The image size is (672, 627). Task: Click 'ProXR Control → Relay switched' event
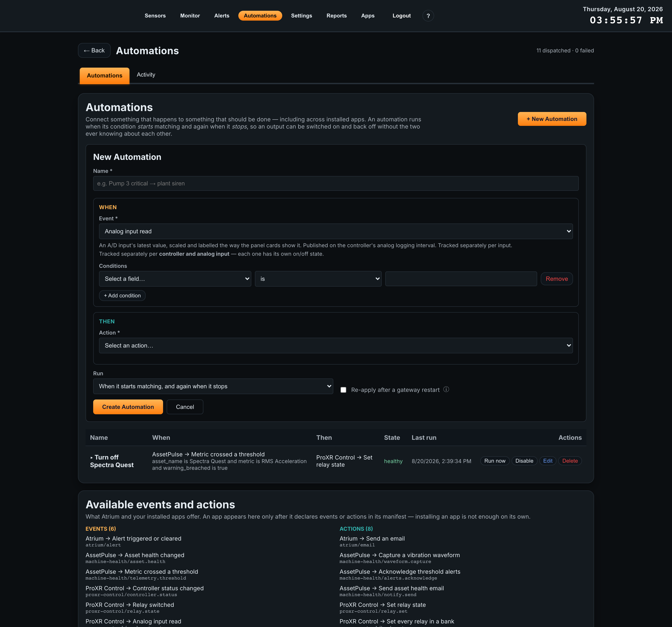[129, 605]
